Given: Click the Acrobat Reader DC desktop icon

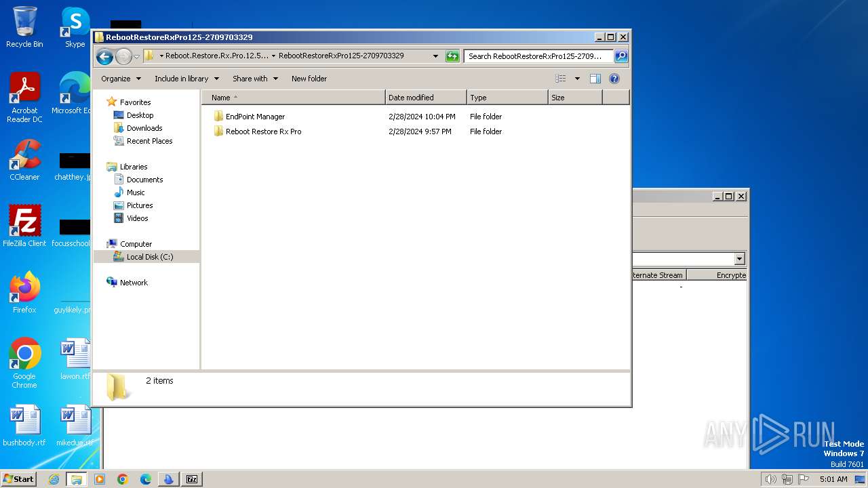Looking at the screenshot, I should point(24,98).
